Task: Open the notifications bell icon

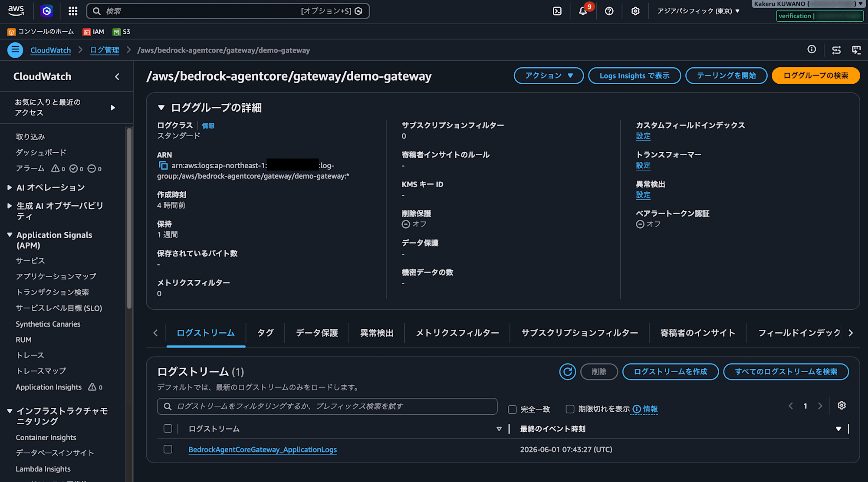Action: pyautogui.click(x=583, y=11)
